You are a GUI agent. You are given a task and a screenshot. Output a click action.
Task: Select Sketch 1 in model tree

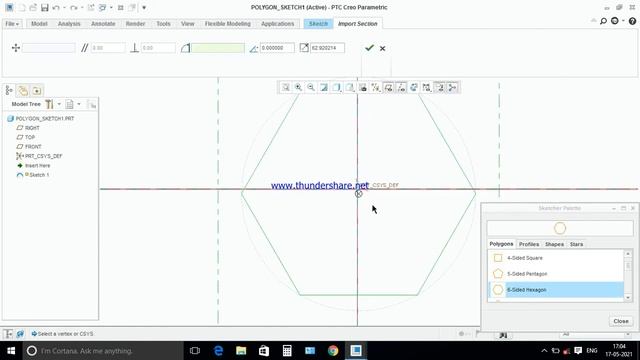point(33,175)
